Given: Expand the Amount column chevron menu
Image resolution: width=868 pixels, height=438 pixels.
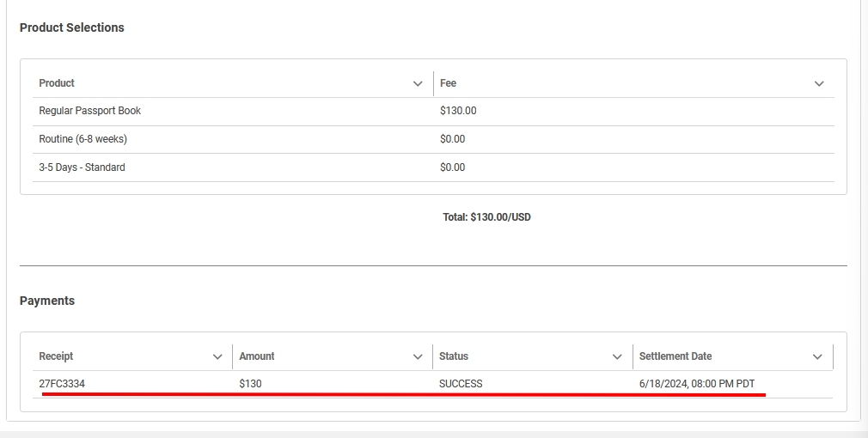Looking at the screenshot, I should coord(418,357).
